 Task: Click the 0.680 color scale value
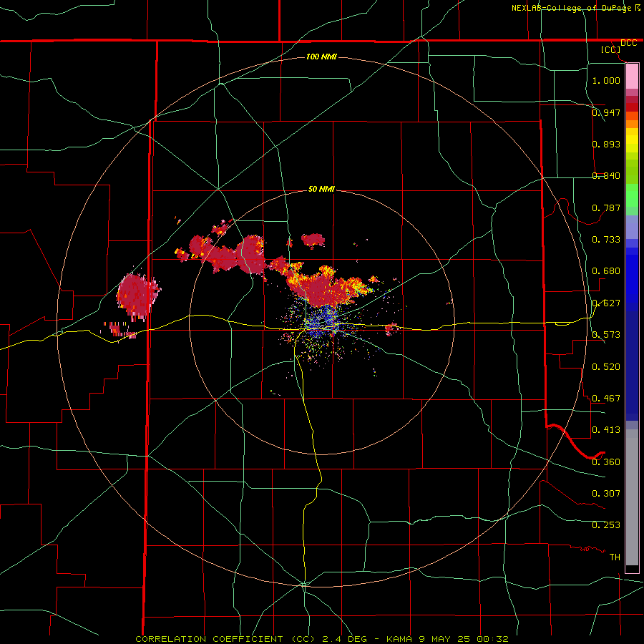pyautogui.click(x=606, y=271)
